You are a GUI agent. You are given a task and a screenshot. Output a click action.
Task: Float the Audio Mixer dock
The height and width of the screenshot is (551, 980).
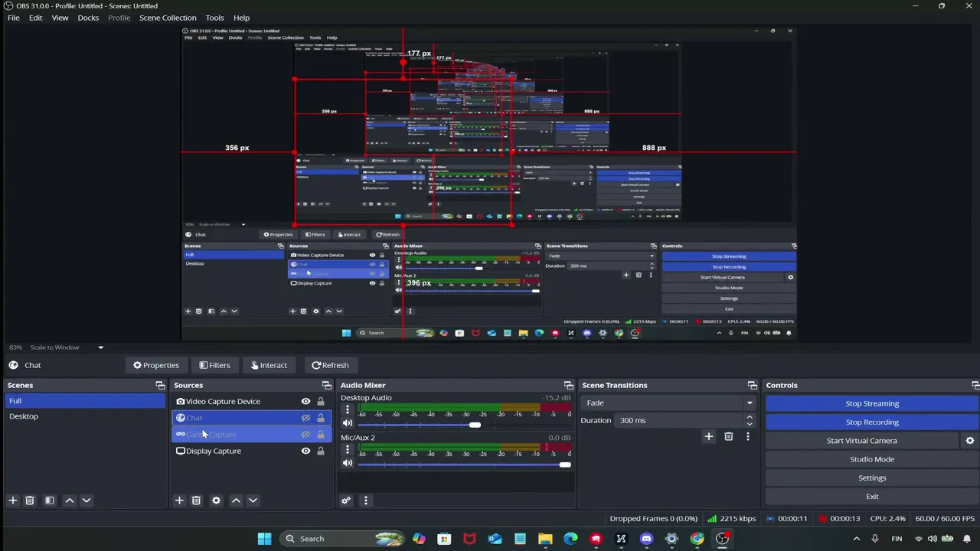[568, 385]
